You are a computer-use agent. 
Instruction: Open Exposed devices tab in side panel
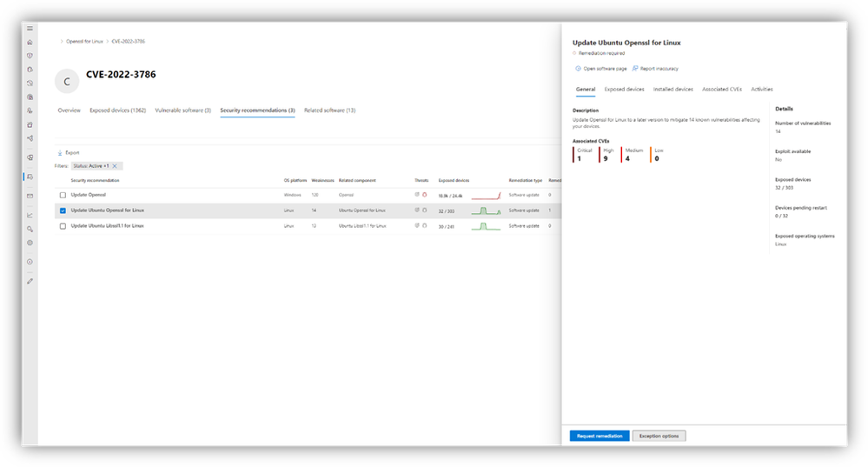tap(625, 90)
